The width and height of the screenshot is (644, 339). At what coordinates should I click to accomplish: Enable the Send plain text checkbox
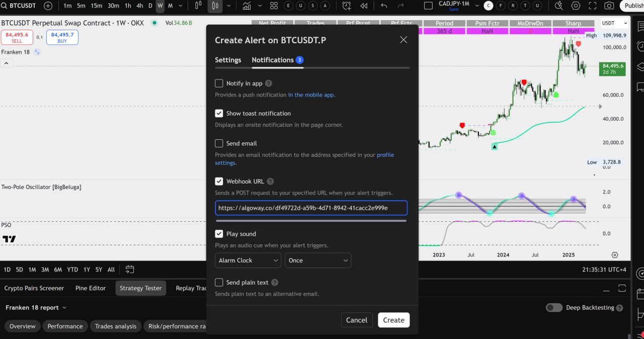click(219, 283)
